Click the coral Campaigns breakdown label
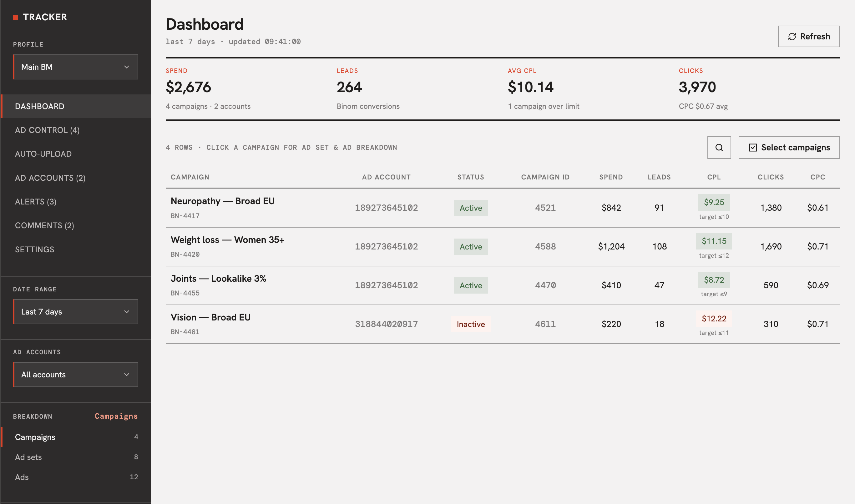 [116, 416]
